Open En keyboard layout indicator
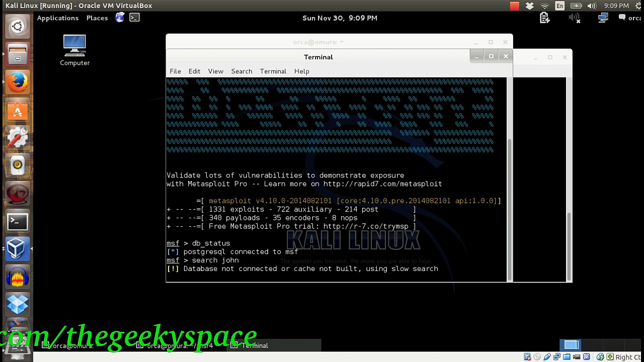This screenshot has width=644, height=362. tap(560, 6)
